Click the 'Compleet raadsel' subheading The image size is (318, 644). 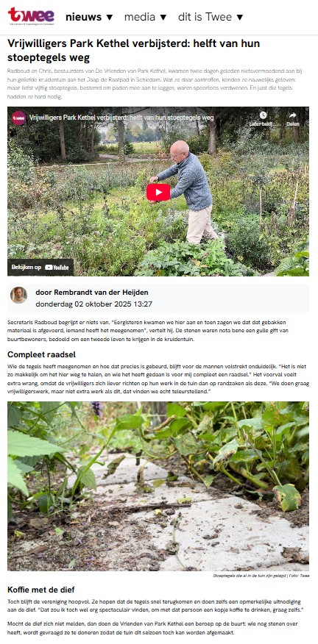(x=41, y=354)
